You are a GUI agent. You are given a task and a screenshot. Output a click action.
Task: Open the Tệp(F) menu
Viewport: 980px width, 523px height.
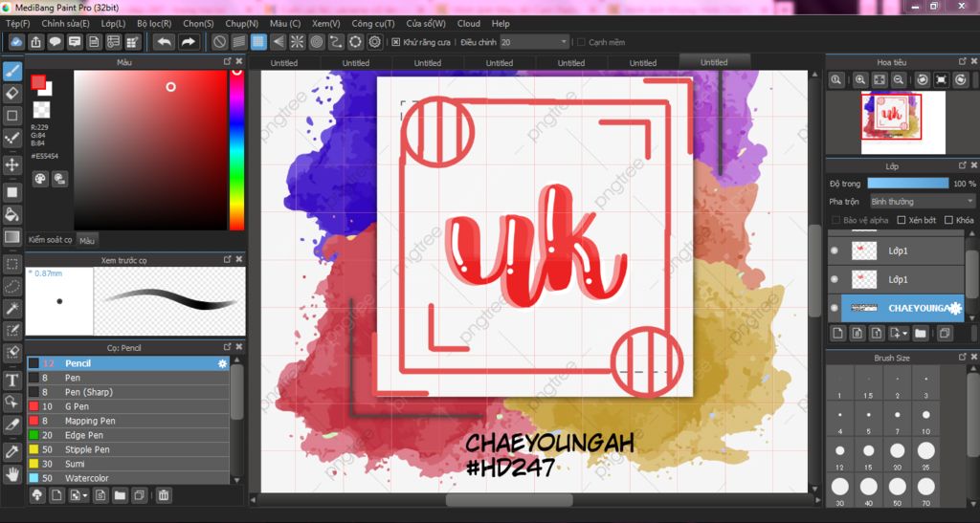17,24
